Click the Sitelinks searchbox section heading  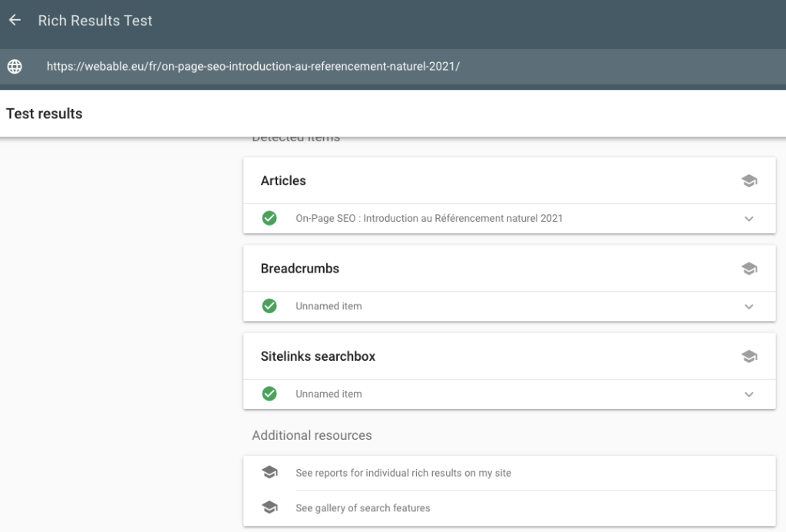point(318,356)
